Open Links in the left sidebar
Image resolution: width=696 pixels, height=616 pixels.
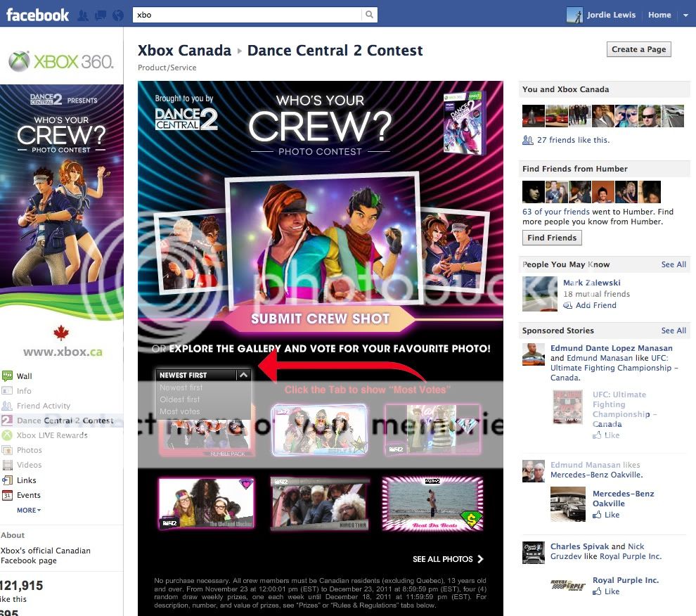point(27,480)
